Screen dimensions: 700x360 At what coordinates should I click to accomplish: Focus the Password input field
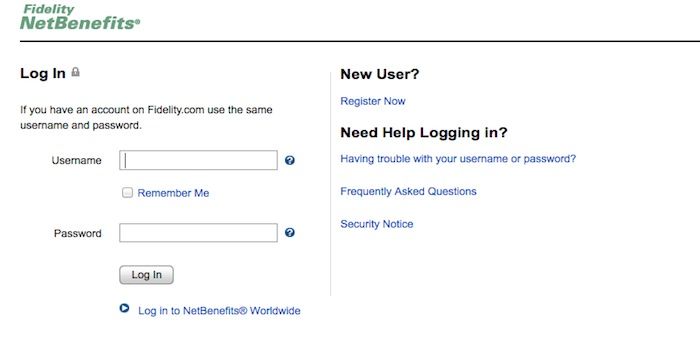tap(198, 233)
